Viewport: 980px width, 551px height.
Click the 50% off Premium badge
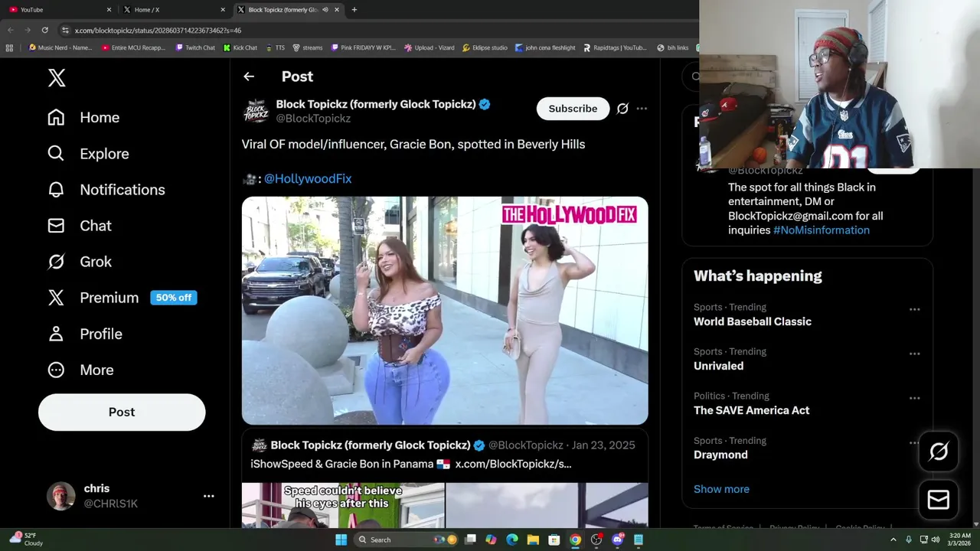(174, 298)
